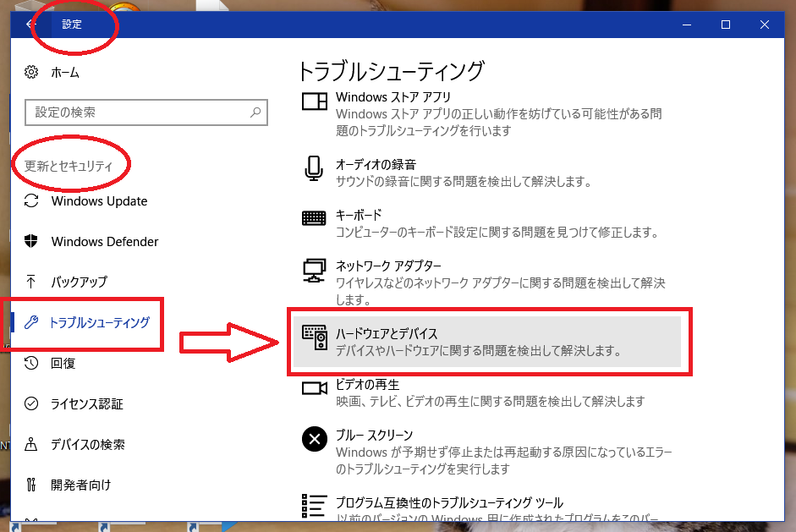Click the video playback camera icon
This screenshot has height=532, width=796.
coord(314,388)
